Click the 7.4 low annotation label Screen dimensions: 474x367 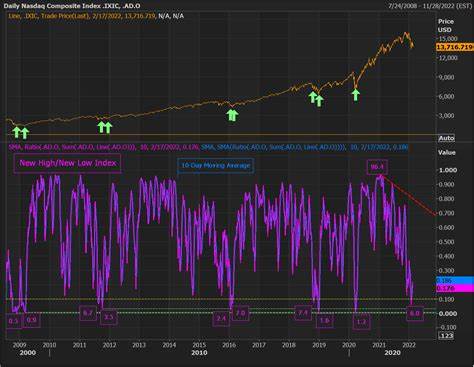[x=303, y=313]
